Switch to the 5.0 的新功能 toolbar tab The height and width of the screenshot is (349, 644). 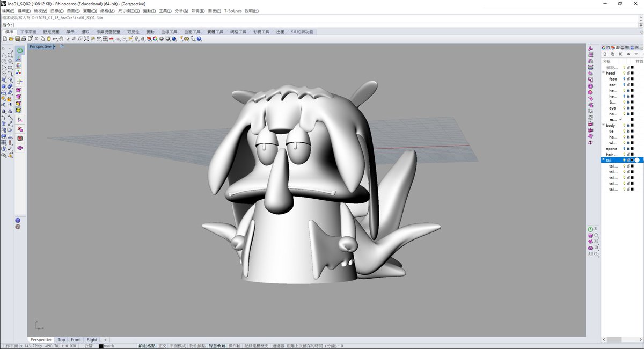click(301, 32)
